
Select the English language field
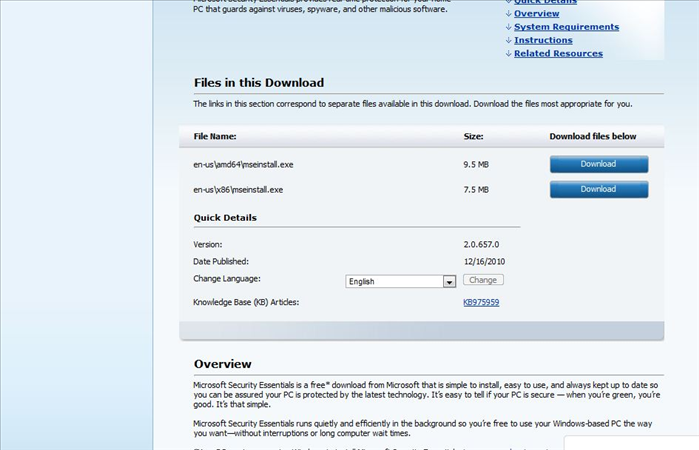(x=400, y=281)
